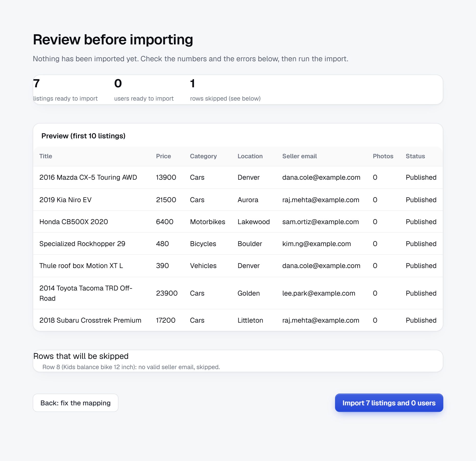Click the Price column header
This screenshot has height=461, width=476.
163,156
